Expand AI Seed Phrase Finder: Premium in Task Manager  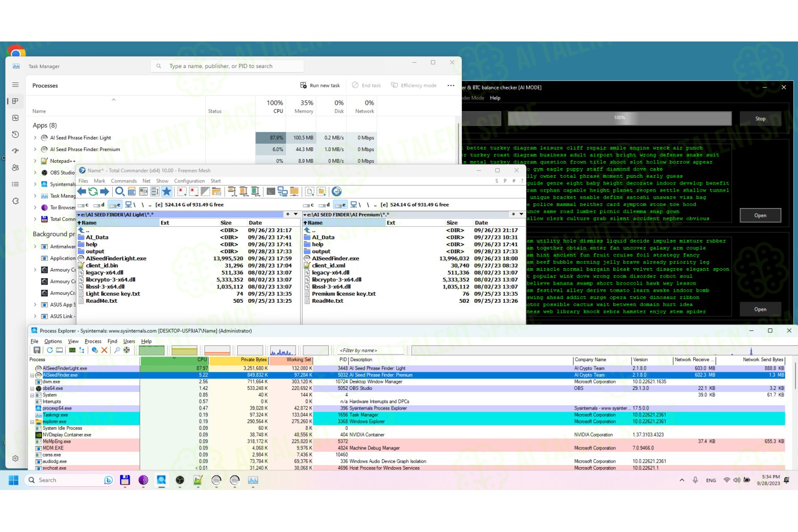[x=35, y=149]
